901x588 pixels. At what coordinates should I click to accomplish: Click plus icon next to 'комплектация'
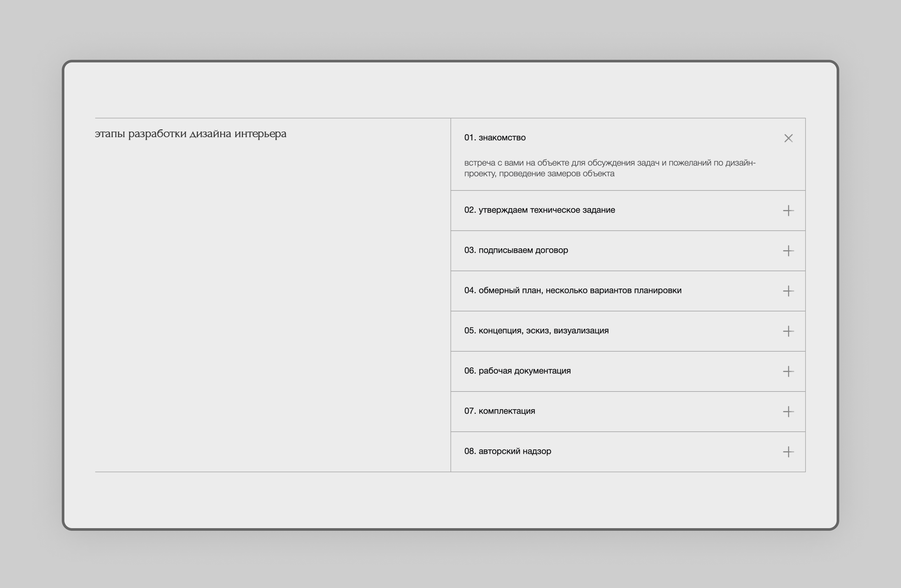tap(788, 412)
